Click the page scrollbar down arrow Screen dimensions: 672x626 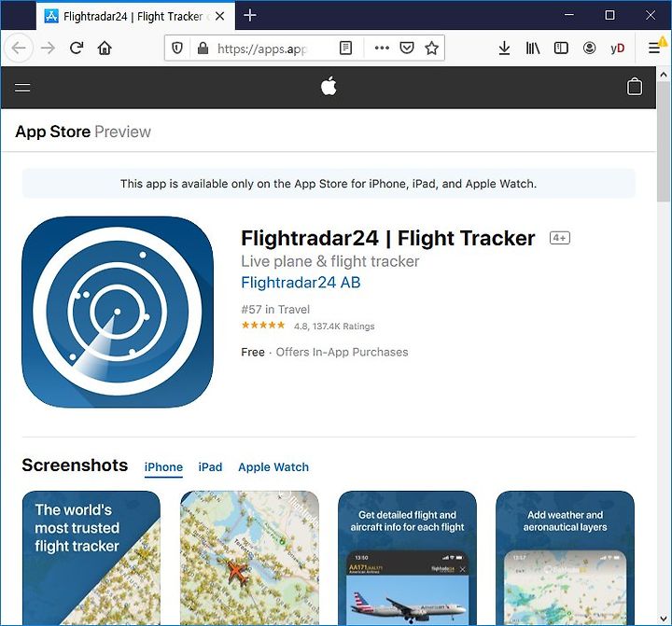[664, 619]
